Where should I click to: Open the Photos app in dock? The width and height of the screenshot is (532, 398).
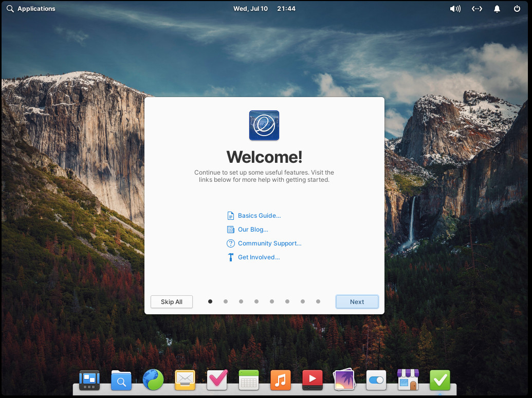coord(344,380)
